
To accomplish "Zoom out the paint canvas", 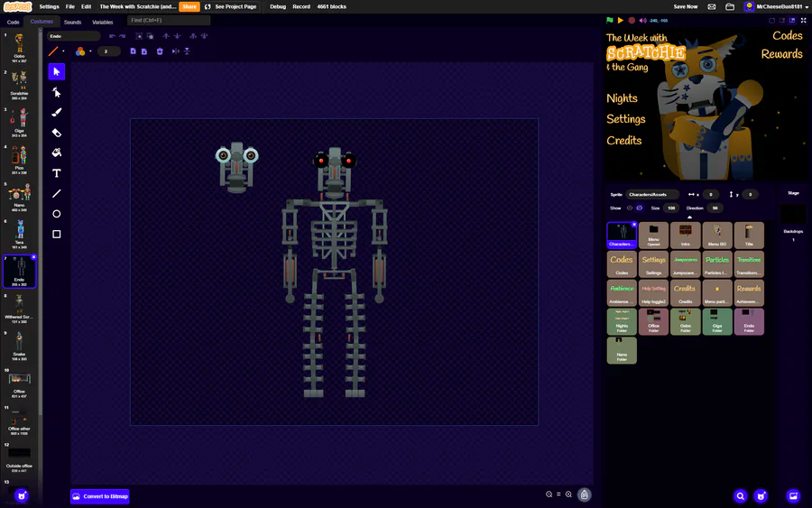I will click(x=549, y=494).
